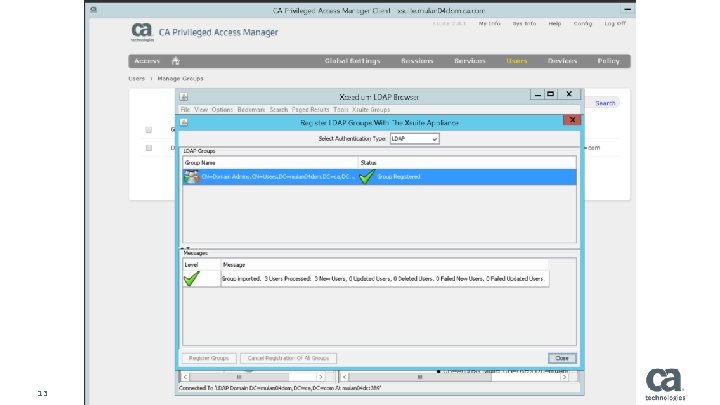Screen dimensions: 720x405
Task: Tick the first checkbox in the Manage Groups list
Action: coord(148,130)
